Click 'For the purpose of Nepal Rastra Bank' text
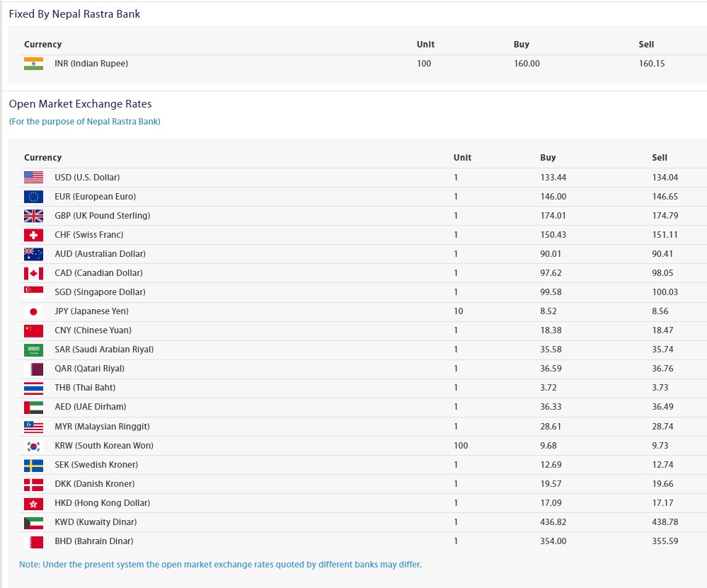This screenshot has width=707, height=588. (85, 122)
